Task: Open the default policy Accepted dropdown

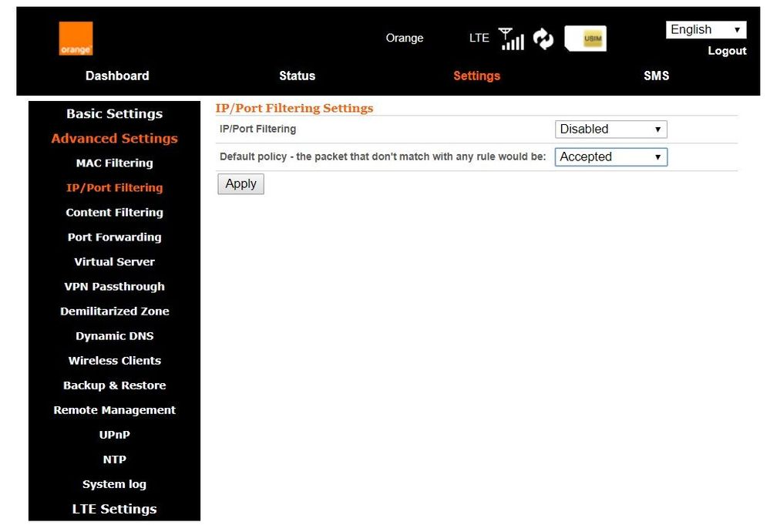Action: (x=610, y=157)
